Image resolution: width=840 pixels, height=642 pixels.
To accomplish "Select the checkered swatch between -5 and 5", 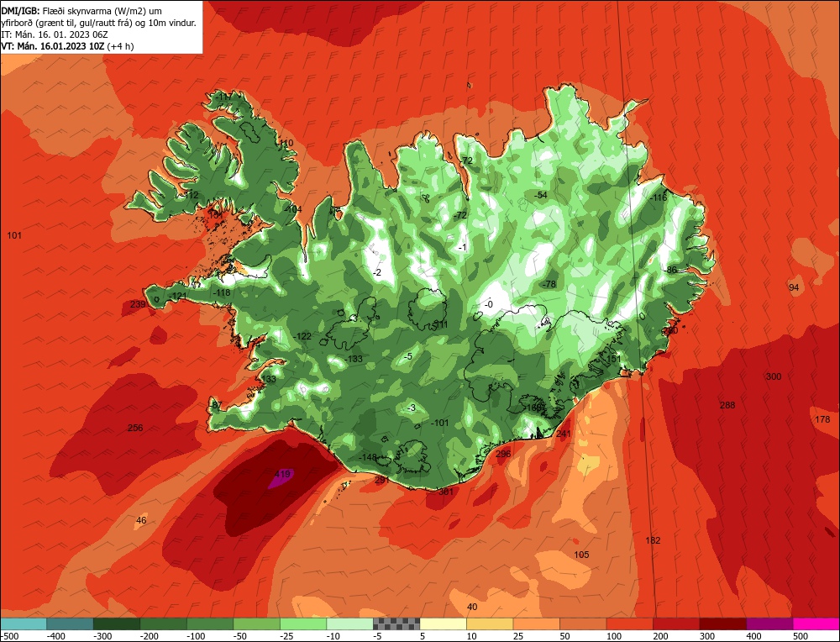I will [x=396, y=624].
